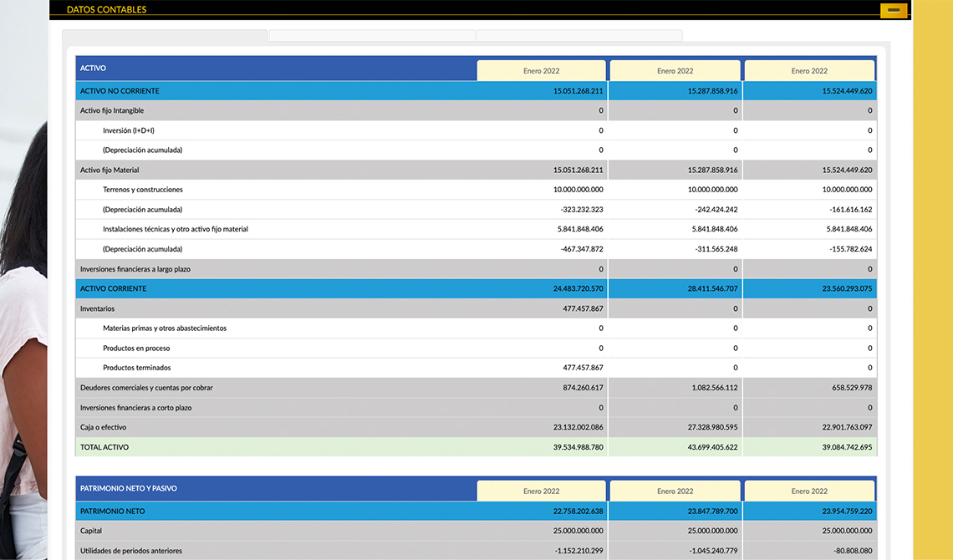This screenshot has width=953, height=560.
Task: Click Activo Corriente value 28.411.546.707
Action: (712, 288)
